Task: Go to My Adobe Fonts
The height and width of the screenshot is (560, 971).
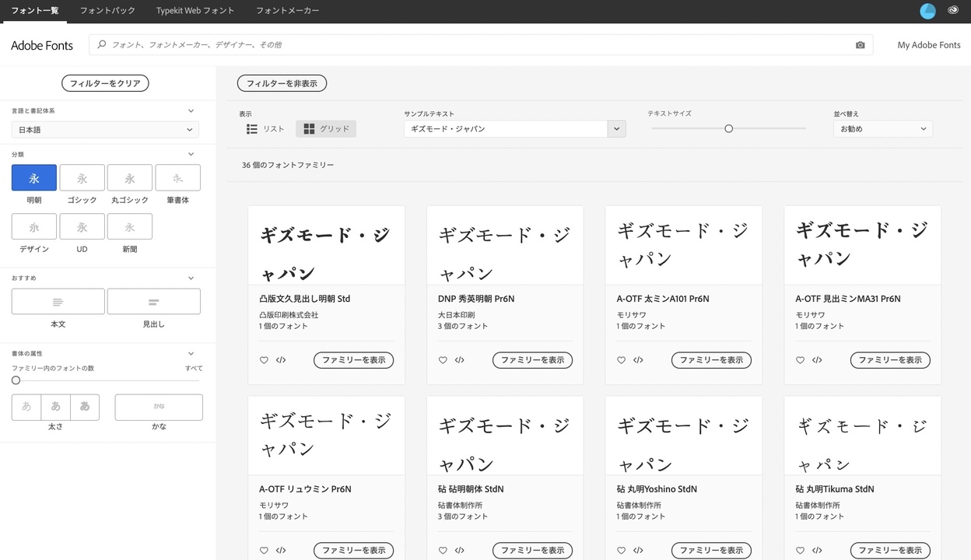Action: (x=929, y=45)
